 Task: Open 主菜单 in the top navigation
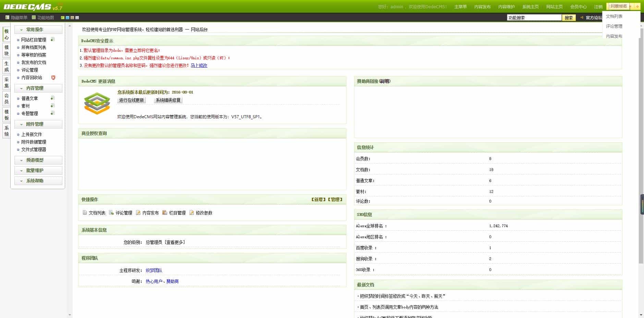tap(460, 7)
